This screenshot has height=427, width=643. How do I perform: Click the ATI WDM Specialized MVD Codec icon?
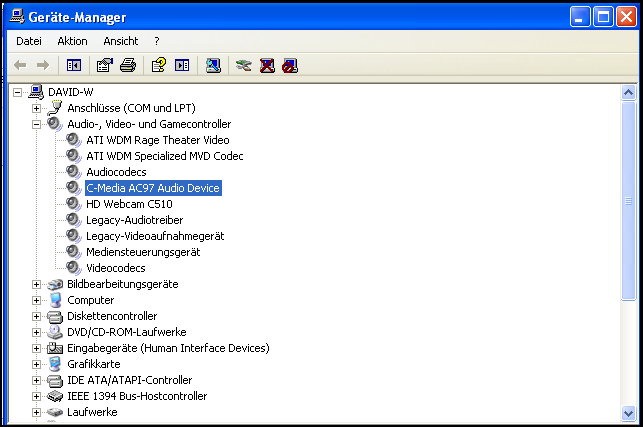coord(74,156)
